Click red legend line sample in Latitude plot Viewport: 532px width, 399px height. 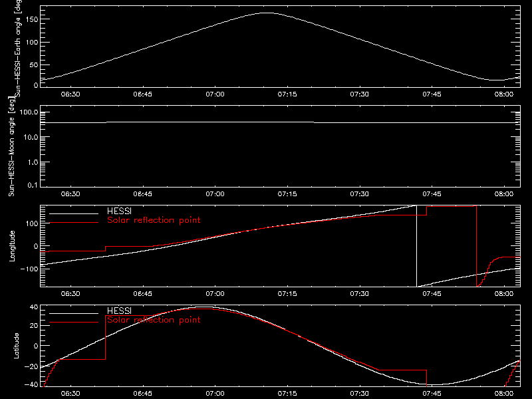(x=74, y=322)
